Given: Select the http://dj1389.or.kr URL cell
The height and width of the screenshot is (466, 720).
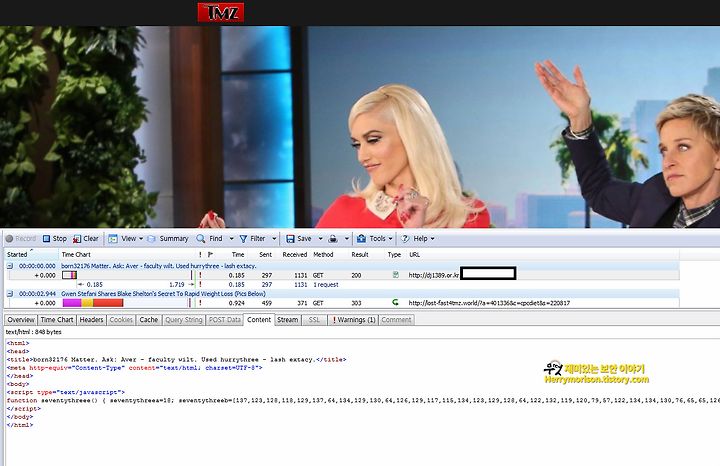Looking at the screenshot, I should [434, 275].
